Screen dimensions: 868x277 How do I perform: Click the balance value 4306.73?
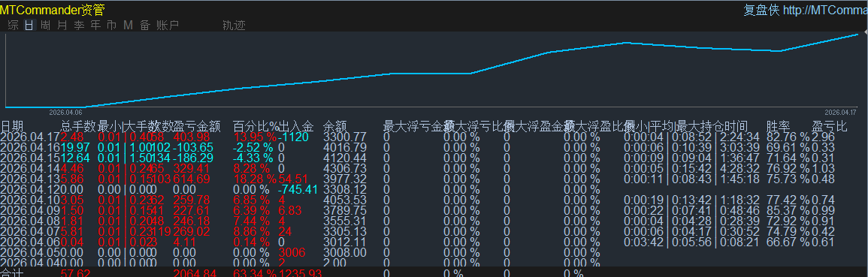[x=345, y=169]
